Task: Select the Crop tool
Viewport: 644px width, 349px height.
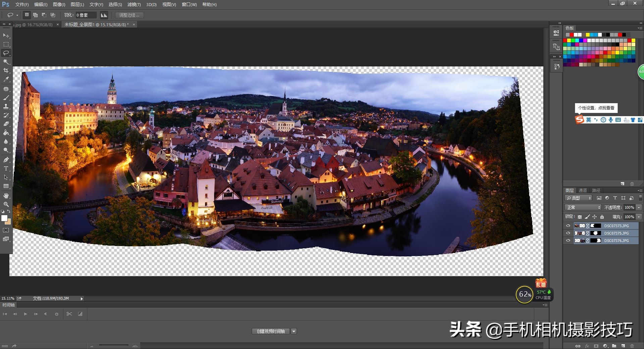Action: pos(6,70)
